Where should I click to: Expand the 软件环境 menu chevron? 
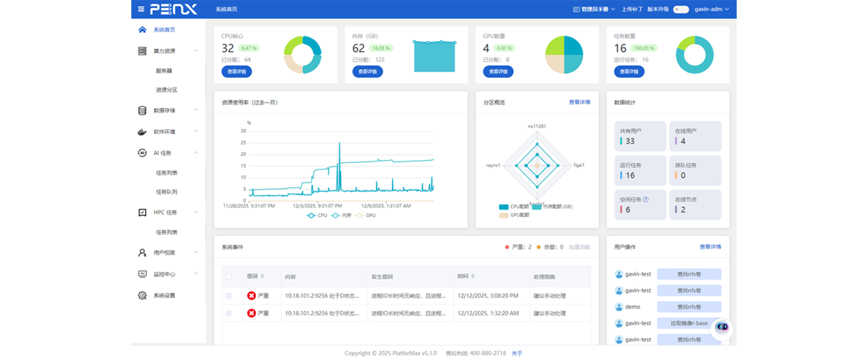[196, 132]
